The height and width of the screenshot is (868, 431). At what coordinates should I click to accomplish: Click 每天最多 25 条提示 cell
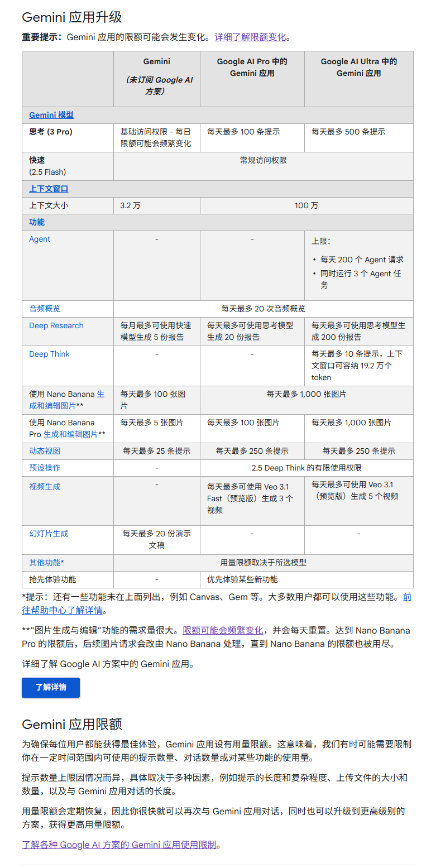coord(157,451)
